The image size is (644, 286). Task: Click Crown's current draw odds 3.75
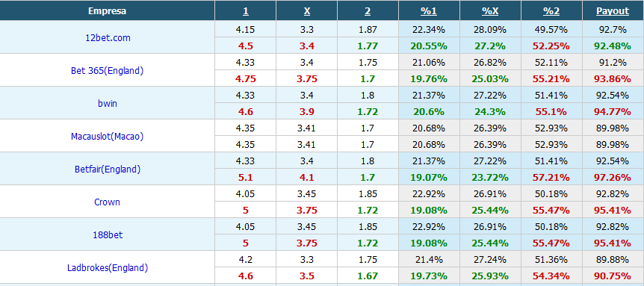pyautogui.click(x=307, y=210)
